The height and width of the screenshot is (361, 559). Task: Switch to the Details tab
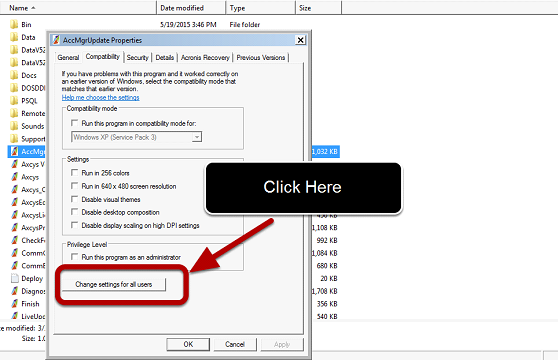(165, 57)
